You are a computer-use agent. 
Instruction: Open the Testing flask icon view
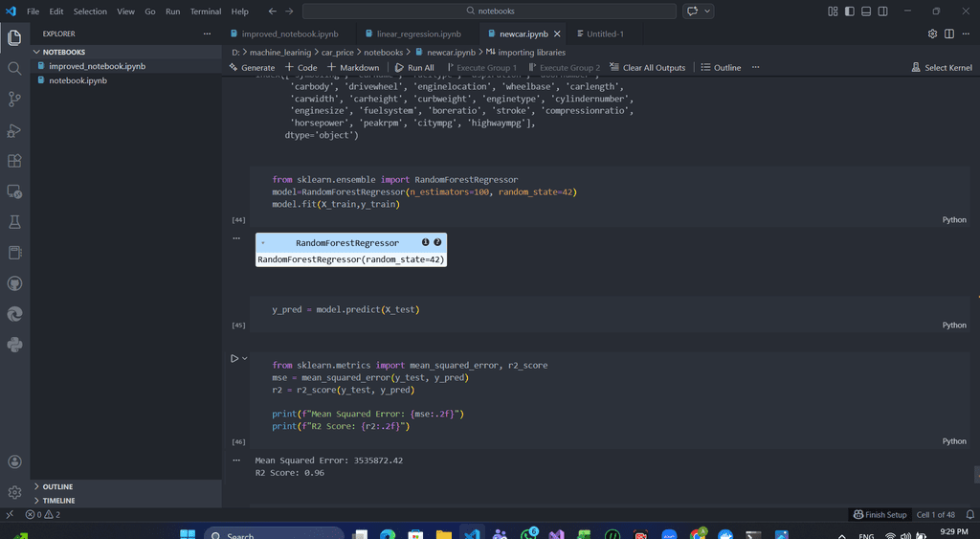click(14, 221)
